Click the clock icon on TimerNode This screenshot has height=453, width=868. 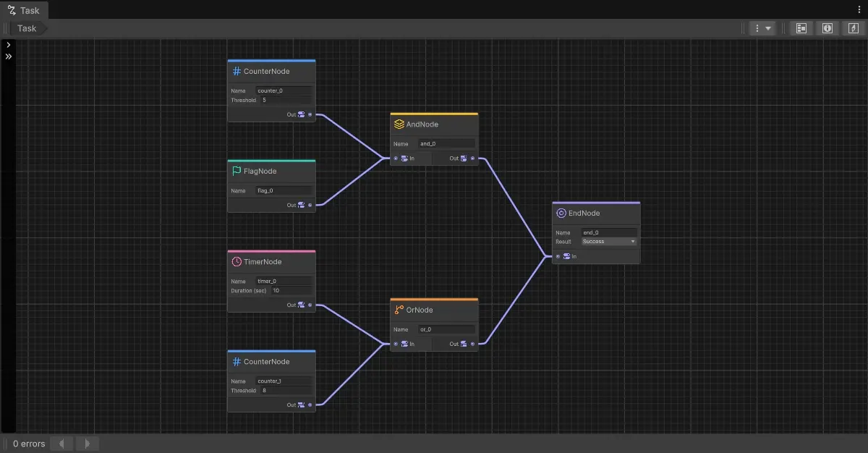(x=237, y=262)
